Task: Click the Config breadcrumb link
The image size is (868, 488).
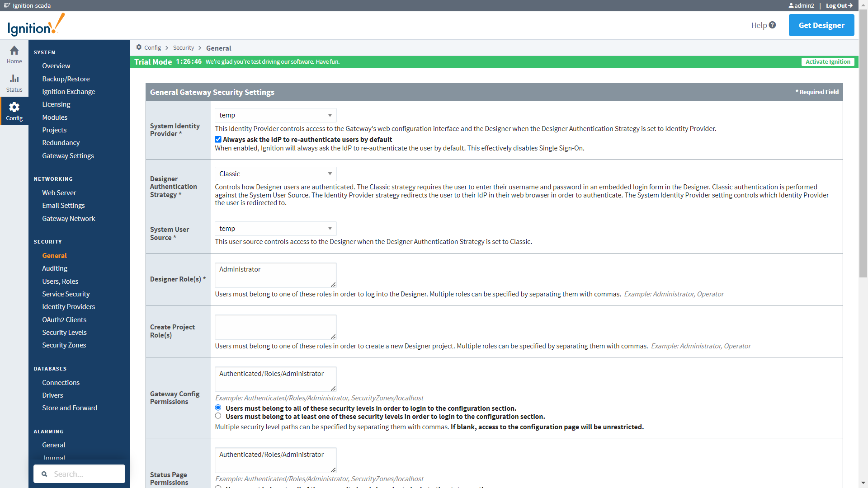Action: point(152,47)
